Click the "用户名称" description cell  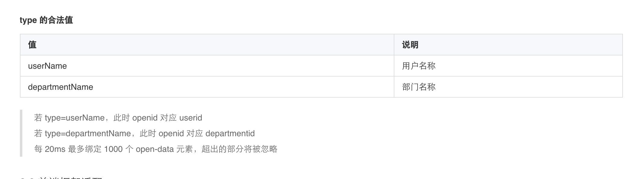508,66
